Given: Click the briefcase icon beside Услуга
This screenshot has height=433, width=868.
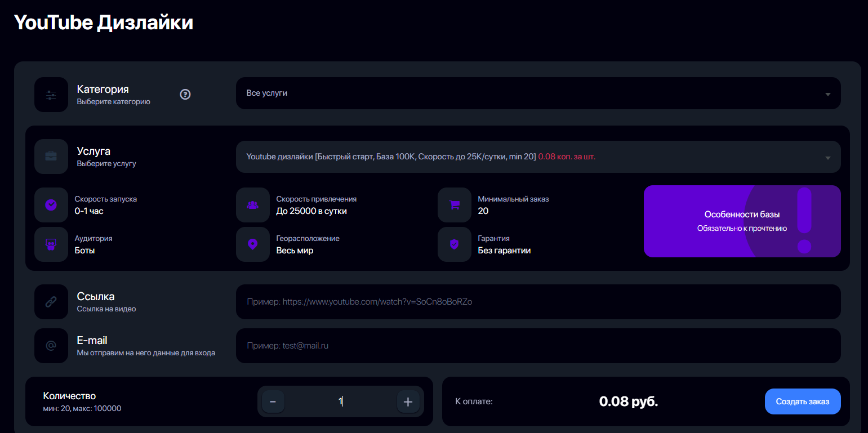Looking at the screenshot, I should [x=51, y=157].
